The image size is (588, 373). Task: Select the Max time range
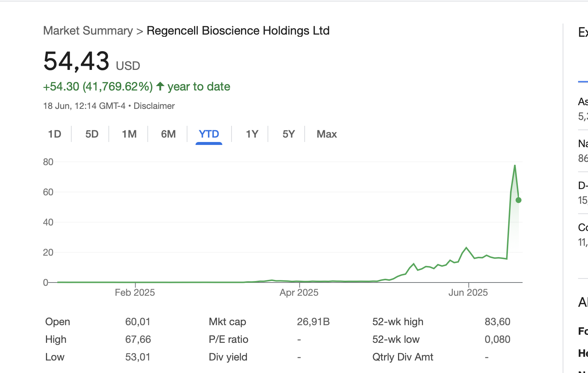pos(327,134)
